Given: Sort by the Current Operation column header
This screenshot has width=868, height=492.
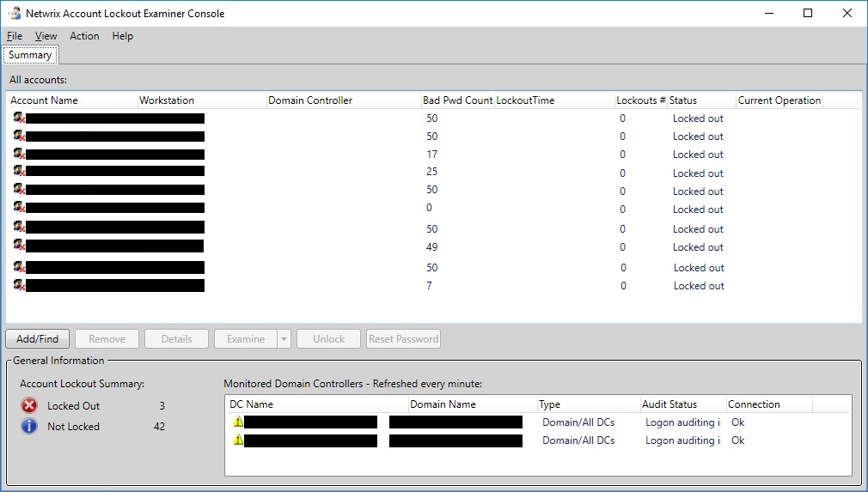Looking at the screenshot, I should (x=779, y=100).
